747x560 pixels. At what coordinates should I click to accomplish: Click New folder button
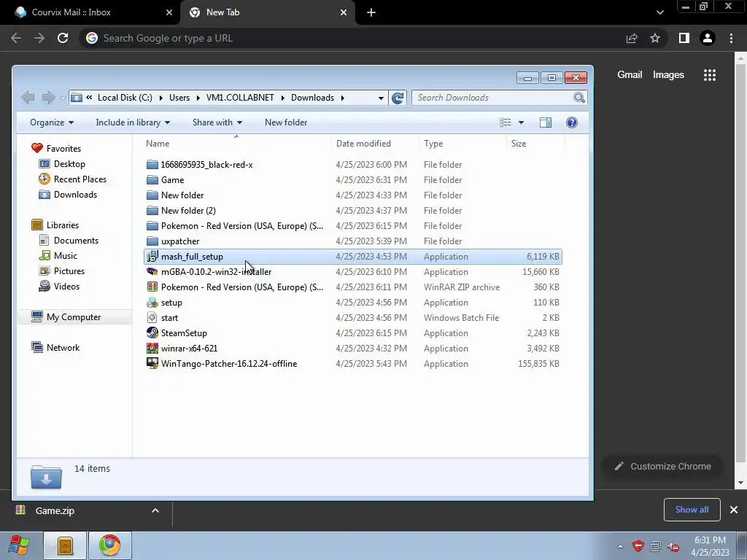point(286,122)
